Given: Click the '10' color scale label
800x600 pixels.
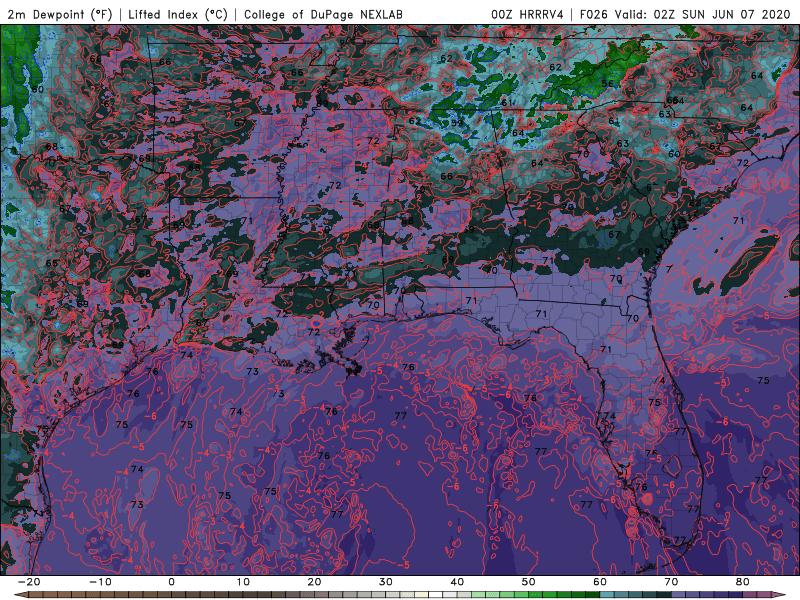Looking at the screenshot, I should click(243, 582).
